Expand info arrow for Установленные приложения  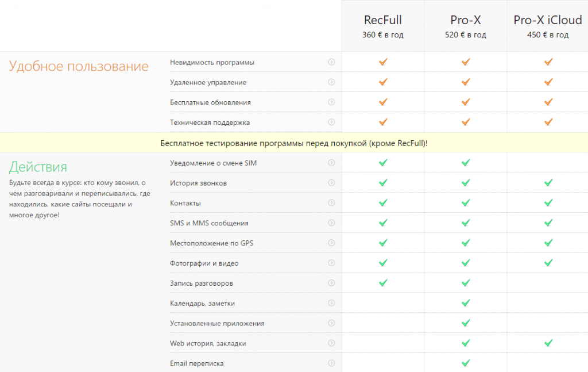(331, 323)
